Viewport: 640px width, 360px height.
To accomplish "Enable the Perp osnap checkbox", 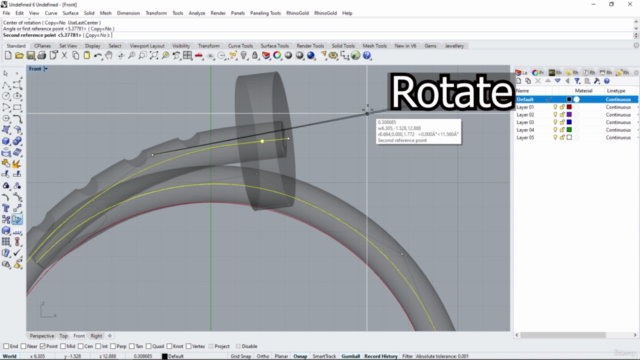I will pyautogui.click(x=113, y=346).
